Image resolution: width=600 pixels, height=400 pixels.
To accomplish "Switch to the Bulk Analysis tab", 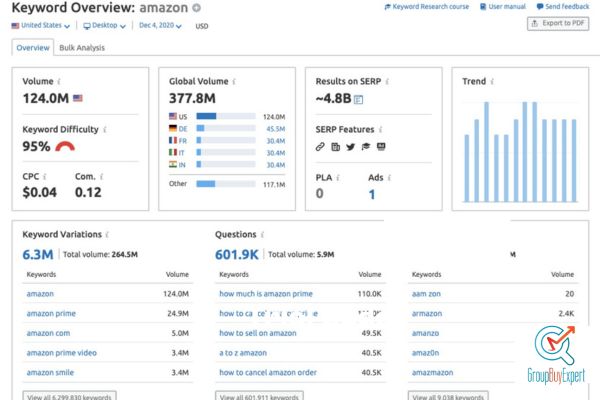I will tap(82, 48).
